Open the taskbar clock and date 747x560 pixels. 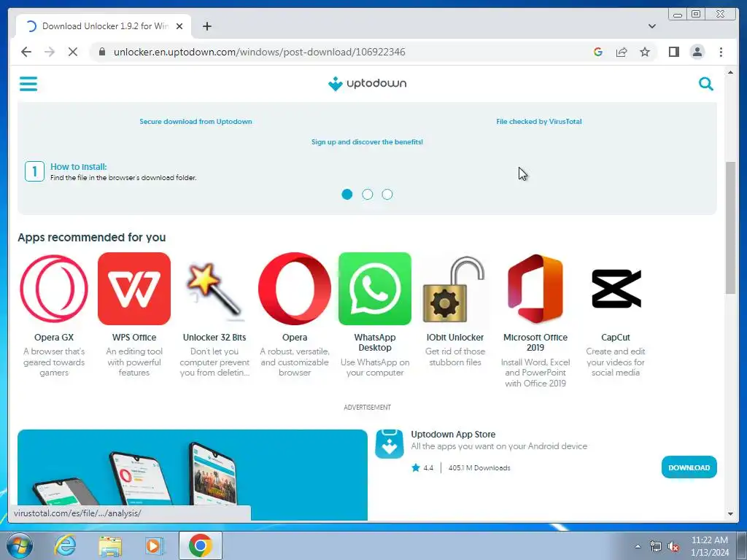pos(709,546)
